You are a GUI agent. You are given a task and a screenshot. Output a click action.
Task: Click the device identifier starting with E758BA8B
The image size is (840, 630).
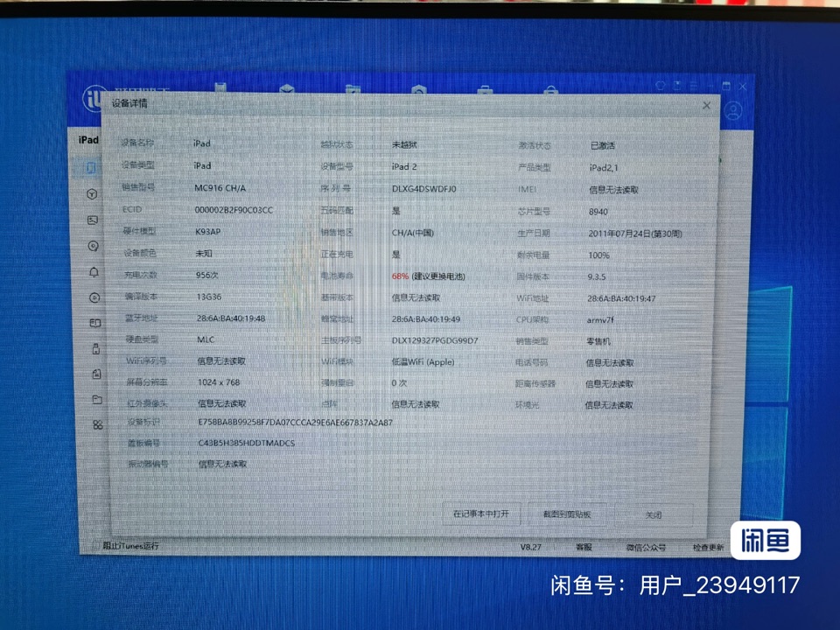[x=296, y=422]
